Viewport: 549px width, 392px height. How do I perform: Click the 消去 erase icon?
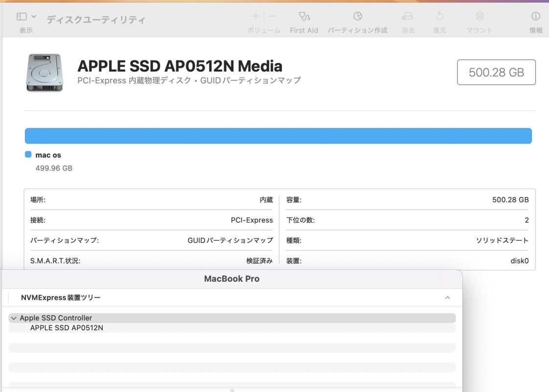tap(407, 16)
